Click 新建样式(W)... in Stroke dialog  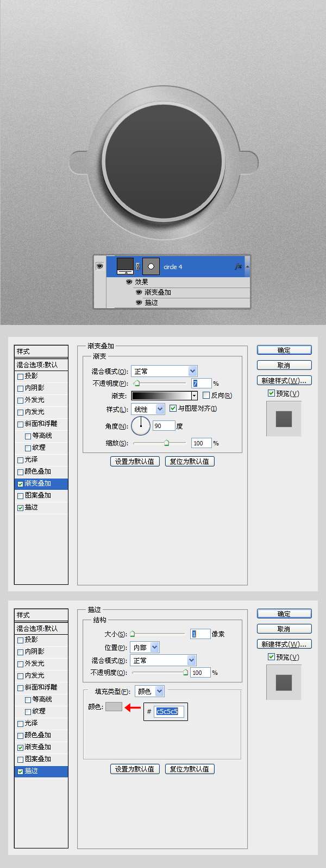284,644
